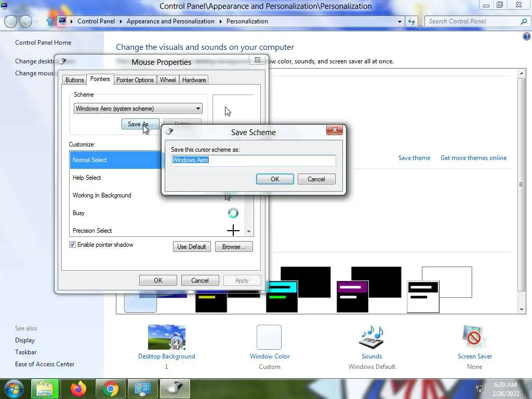
Task: Click the help question mark icon
Action: point(527,37)
